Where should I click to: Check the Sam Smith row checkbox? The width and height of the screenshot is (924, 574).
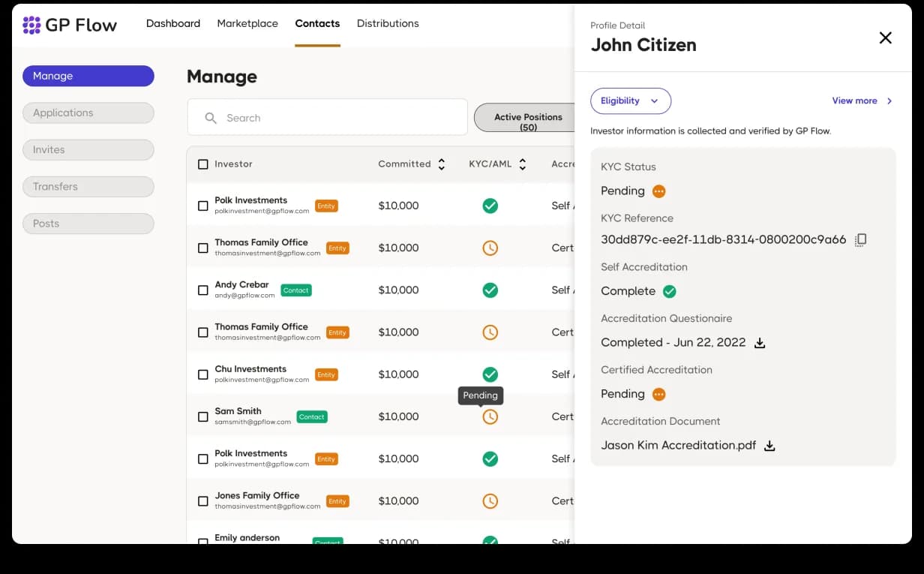202,416
